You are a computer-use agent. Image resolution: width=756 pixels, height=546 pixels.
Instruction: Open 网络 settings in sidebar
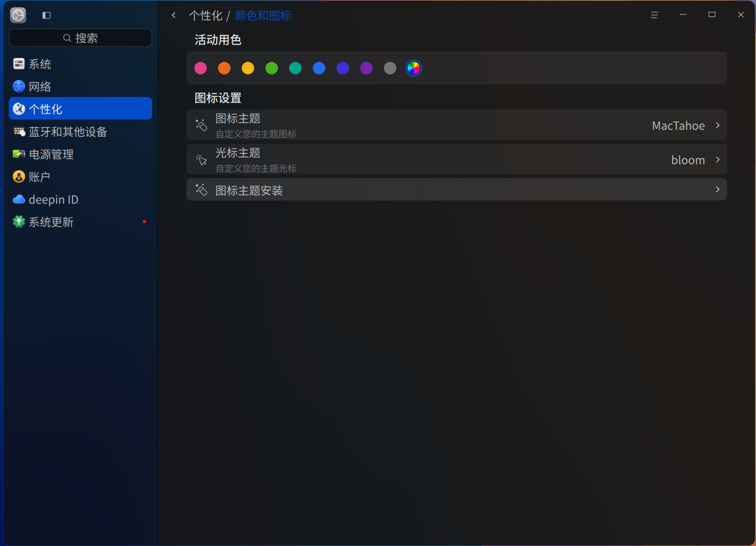80,86
